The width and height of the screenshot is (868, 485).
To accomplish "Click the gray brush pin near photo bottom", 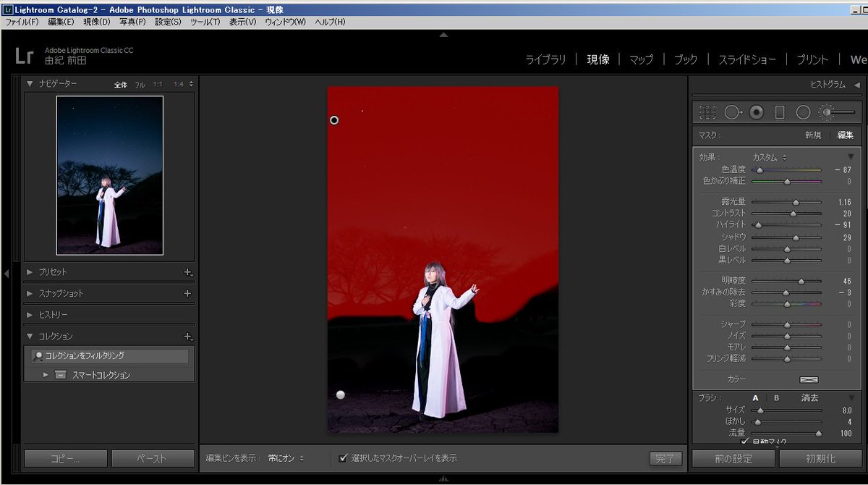I will click(341, 395).
